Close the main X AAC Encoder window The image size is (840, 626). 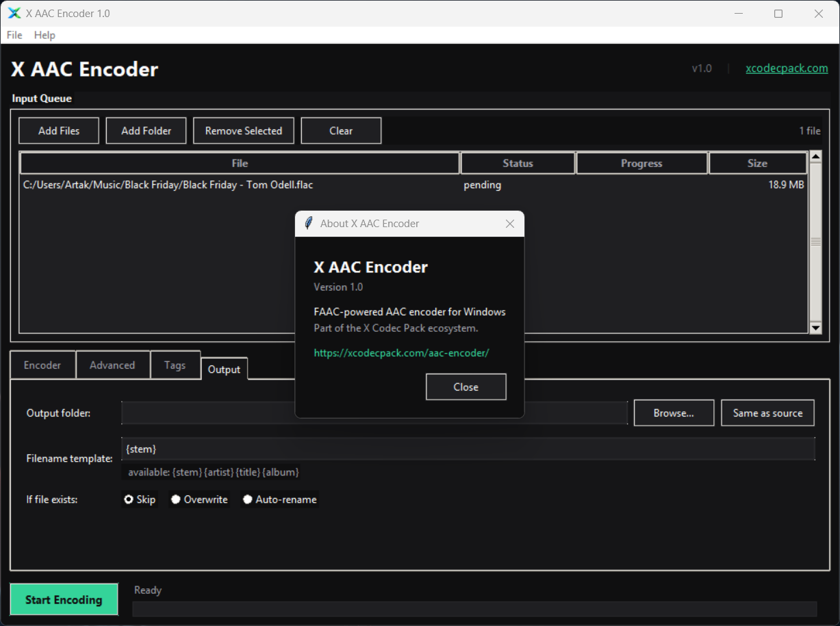click(x=819, y=13)
